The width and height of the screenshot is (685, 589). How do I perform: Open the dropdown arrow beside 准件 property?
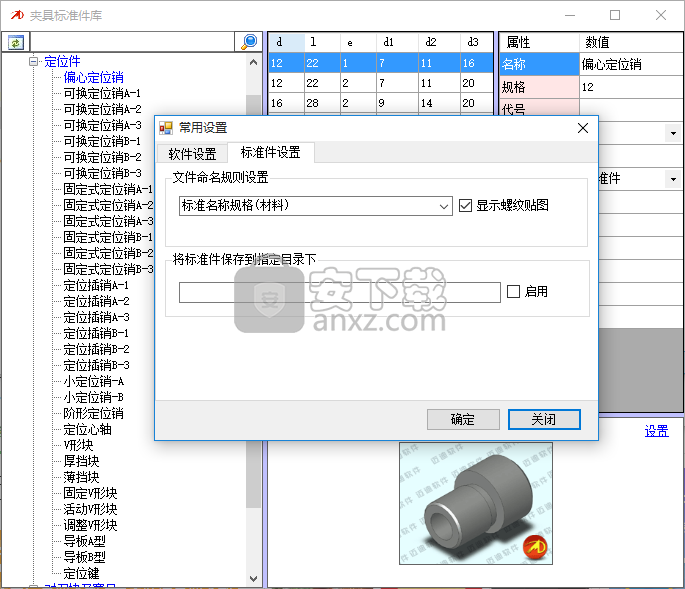(673, 179)
